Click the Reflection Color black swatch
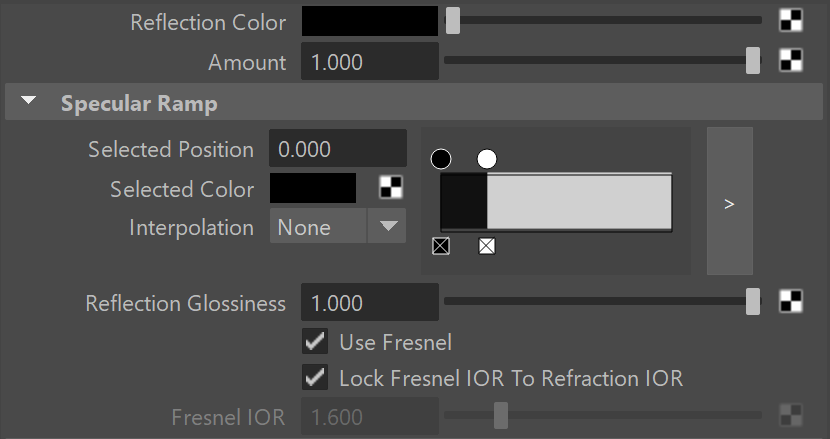Viewport: 830px width, 439px height. pos(369,21)
